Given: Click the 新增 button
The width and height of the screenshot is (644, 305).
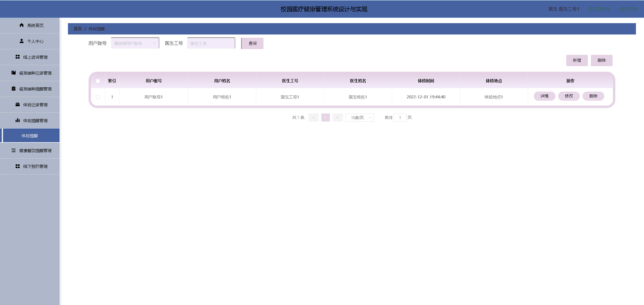Looking at the screenshot, I should click(577, 60).
